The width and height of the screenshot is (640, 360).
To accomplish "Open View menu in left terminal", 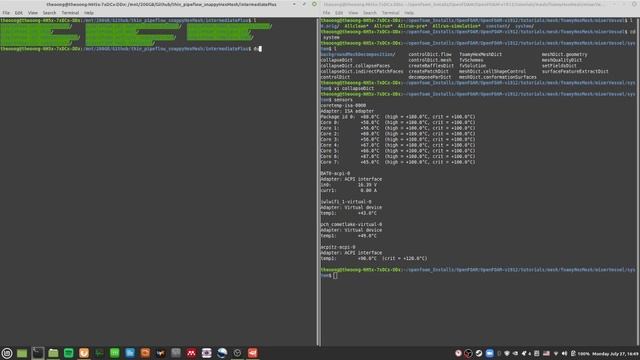I will (x=33, y=13).
